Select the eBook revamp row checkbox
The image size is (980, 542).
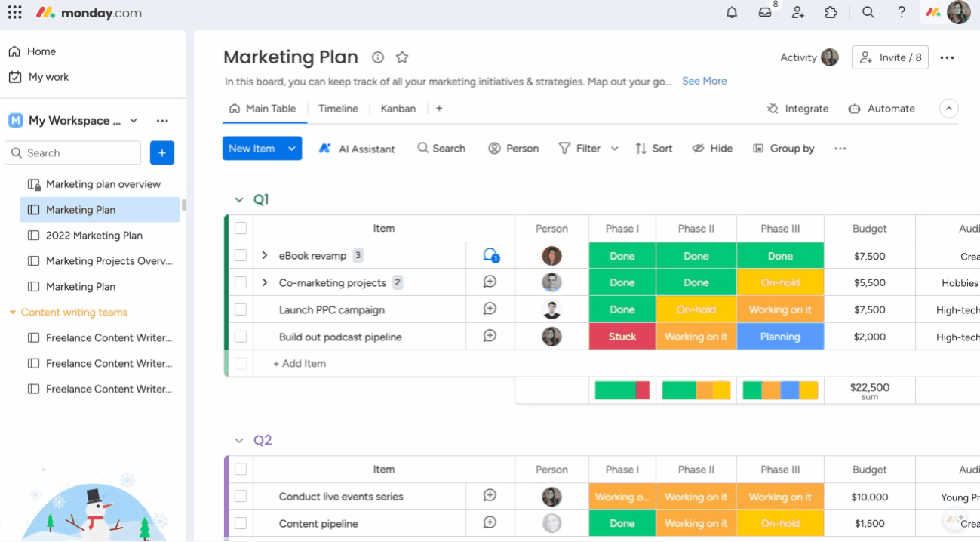pyautogui.click(x=240, y=256)
